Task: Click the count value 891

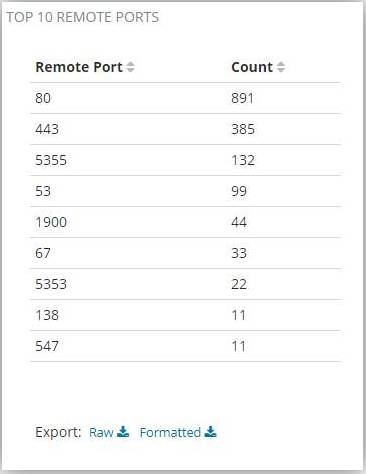Action: tap(243, 98)
